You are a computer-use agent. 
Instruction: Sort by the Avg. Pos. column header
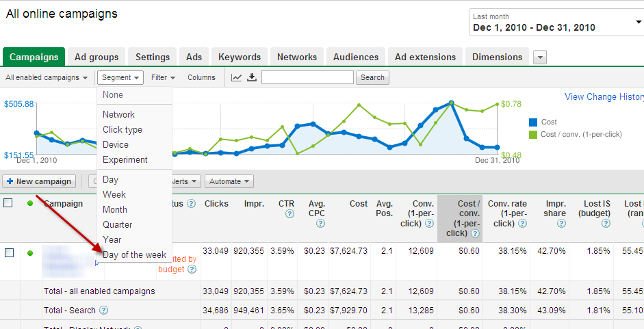(x=385, y=209)
